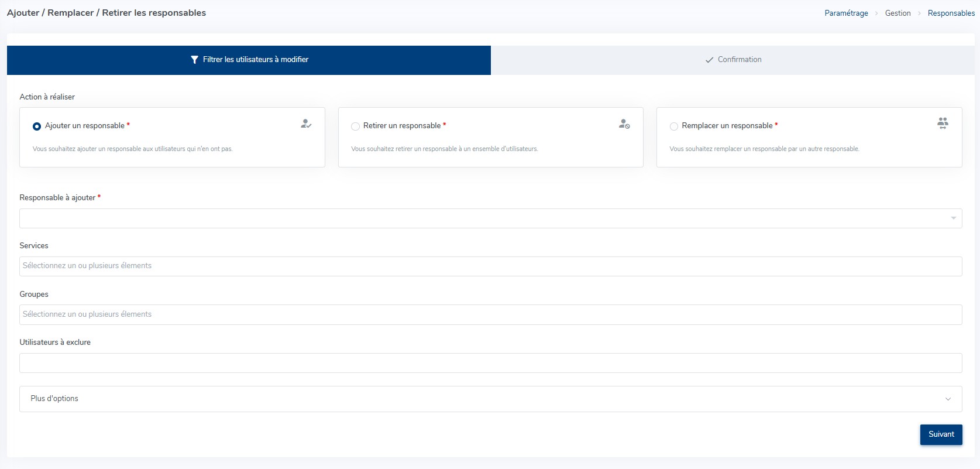Select the 'Retirer un responsable' radio button
Viewport: 980px width, 469px height.
pos(355,126)
